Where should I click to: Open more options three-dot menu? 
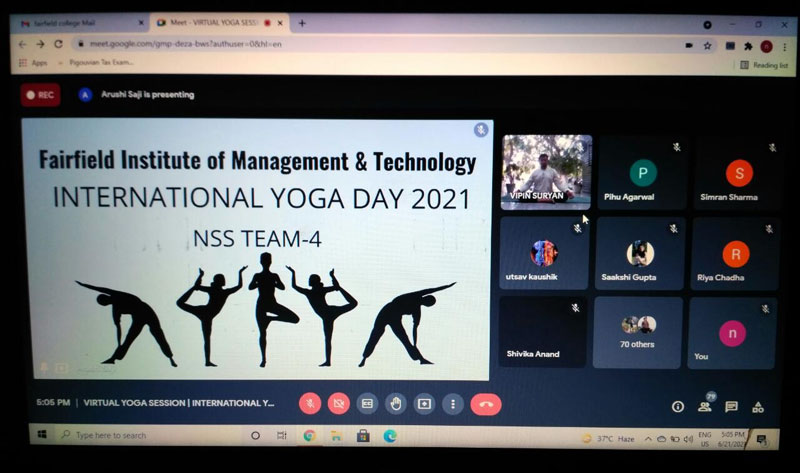pyautogui.click(x=453, y=404)
